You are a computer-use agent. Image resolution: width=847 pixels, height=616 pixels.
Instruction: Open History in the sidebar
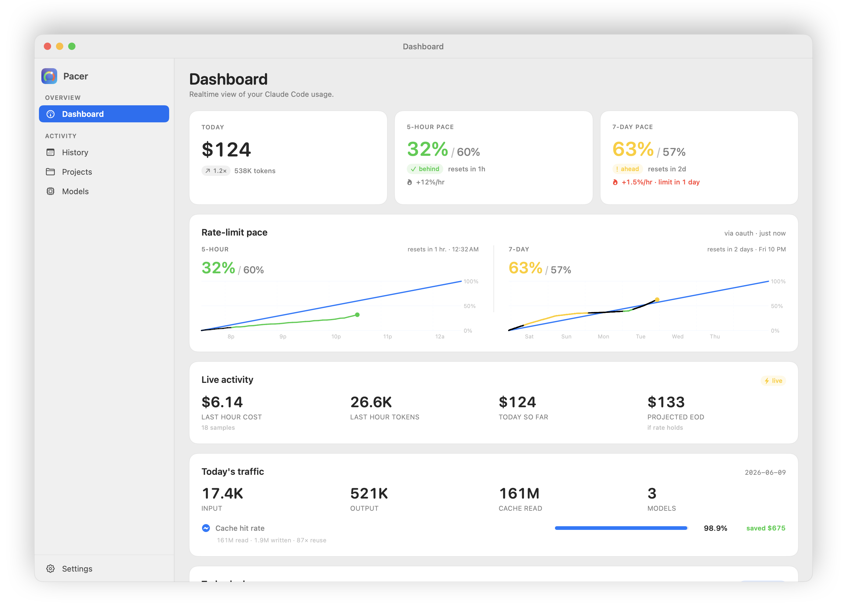click(x=104, y=152)
